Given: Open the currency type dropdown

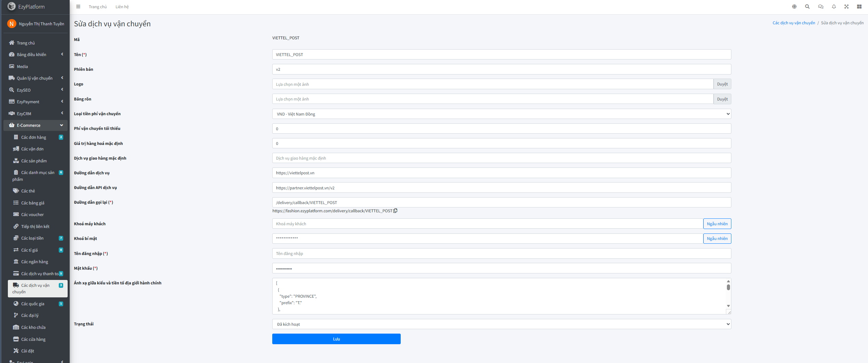Looking at the screenshot, I should tap(501, 114).
